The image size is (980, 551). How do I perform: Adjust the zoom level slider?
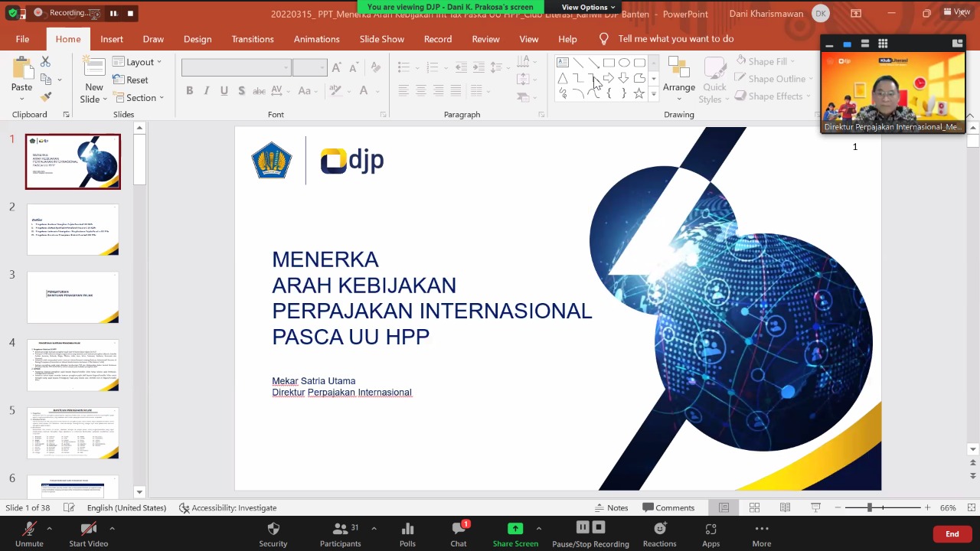pos(870,507)
